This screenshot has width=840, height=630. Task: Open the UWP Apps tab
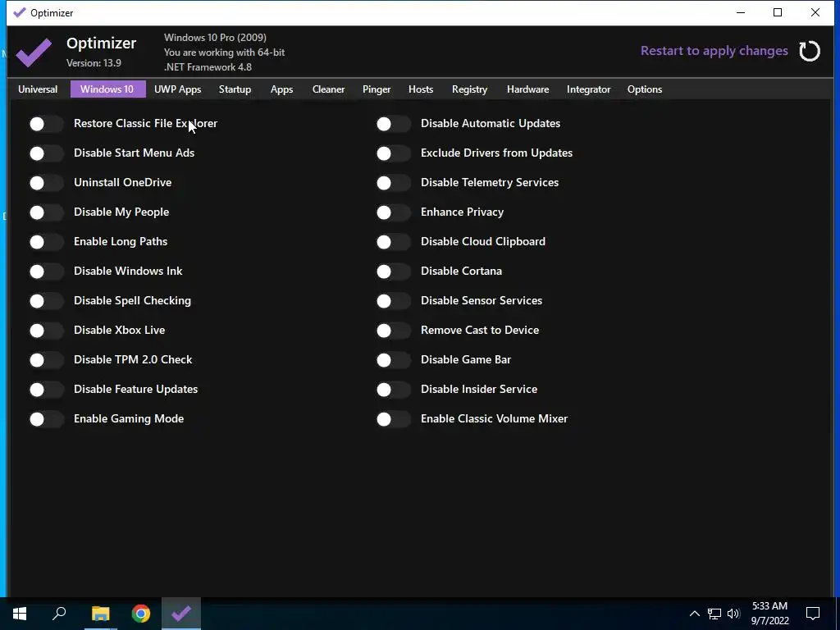tap(177, 89)
